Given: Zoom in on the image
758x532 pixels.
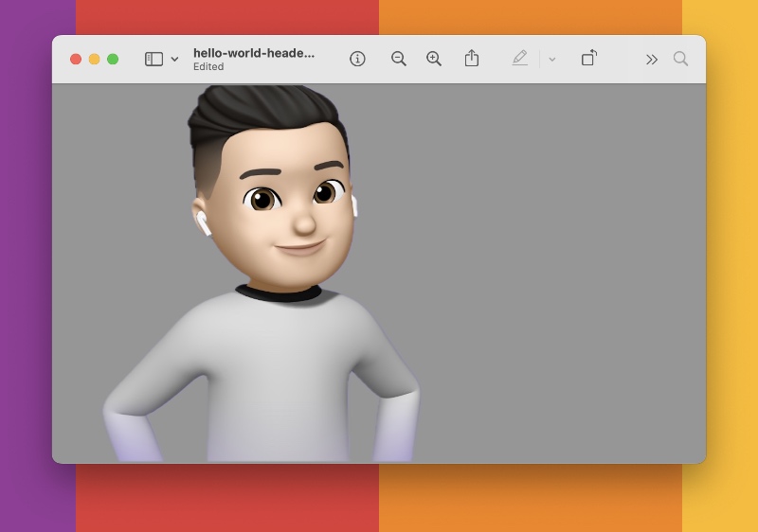Looking at the screenshot, I should (434, 59).
